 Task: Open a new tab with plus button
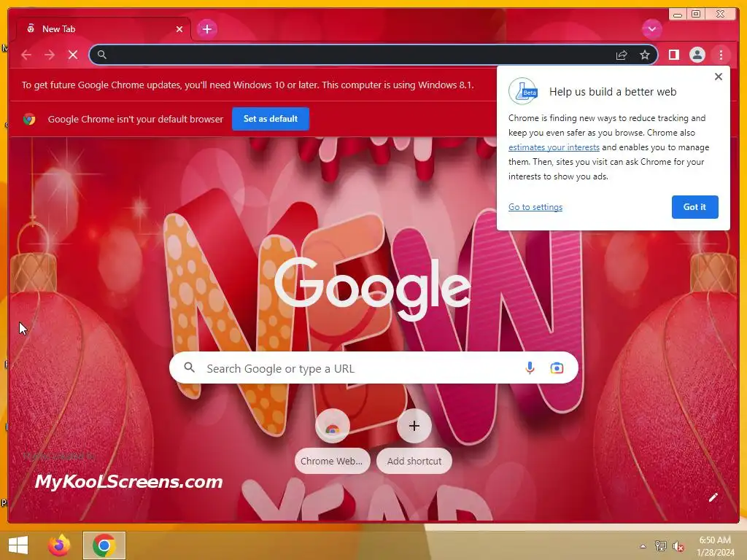coord(206,29)
